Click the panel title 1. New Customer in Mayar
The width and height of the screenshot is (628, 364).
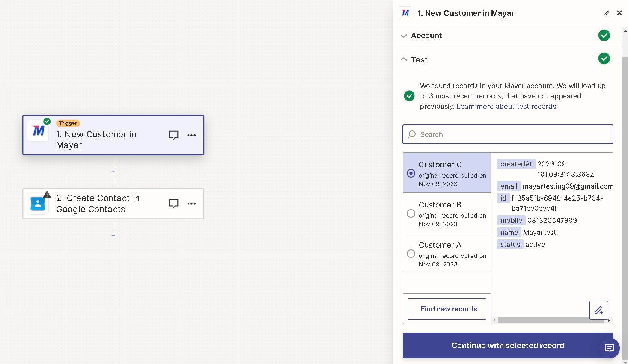pyautogui.click(x=466, y=13)
